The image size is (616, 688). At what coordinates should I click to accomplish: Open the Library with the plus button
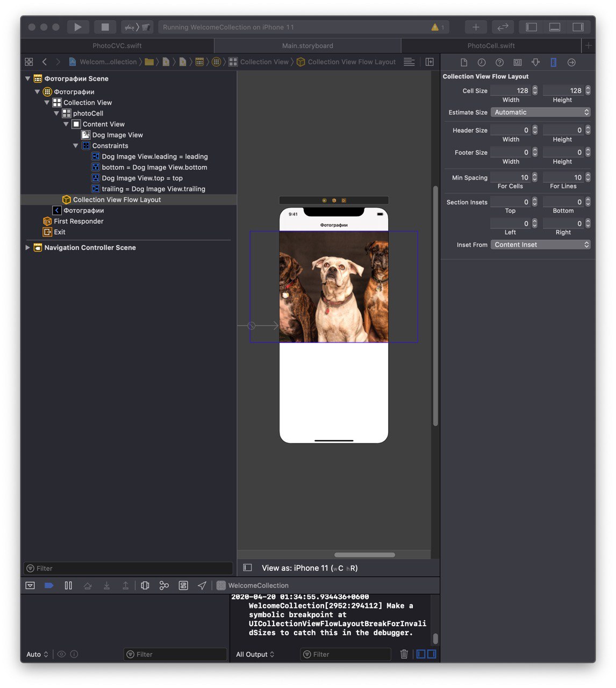coord(476,27)
